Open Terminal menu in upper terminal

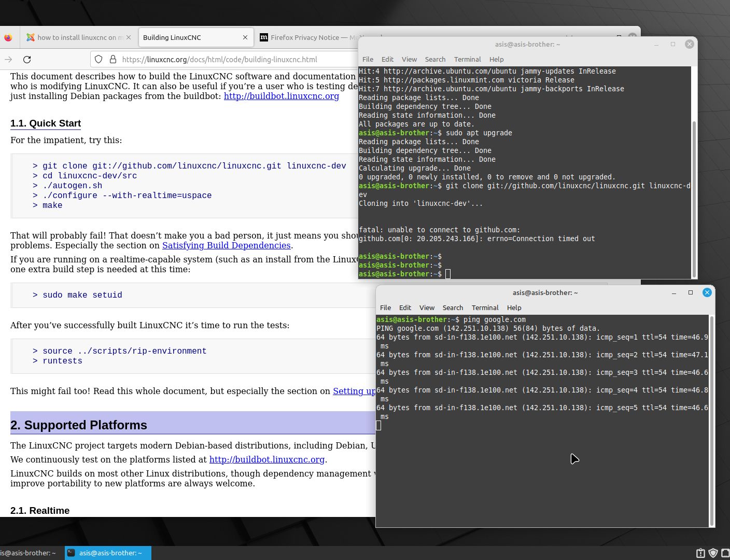467,60
